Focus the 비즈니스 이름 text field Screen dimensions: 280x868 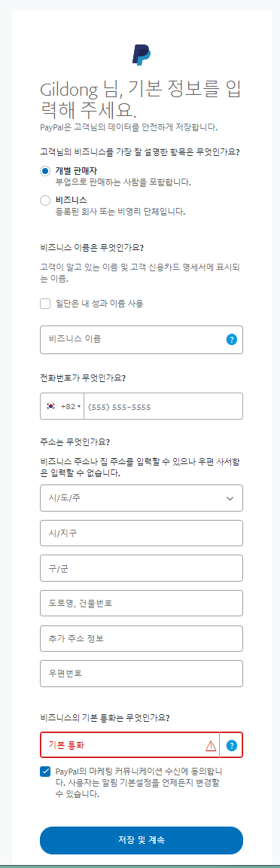point(142,339)
